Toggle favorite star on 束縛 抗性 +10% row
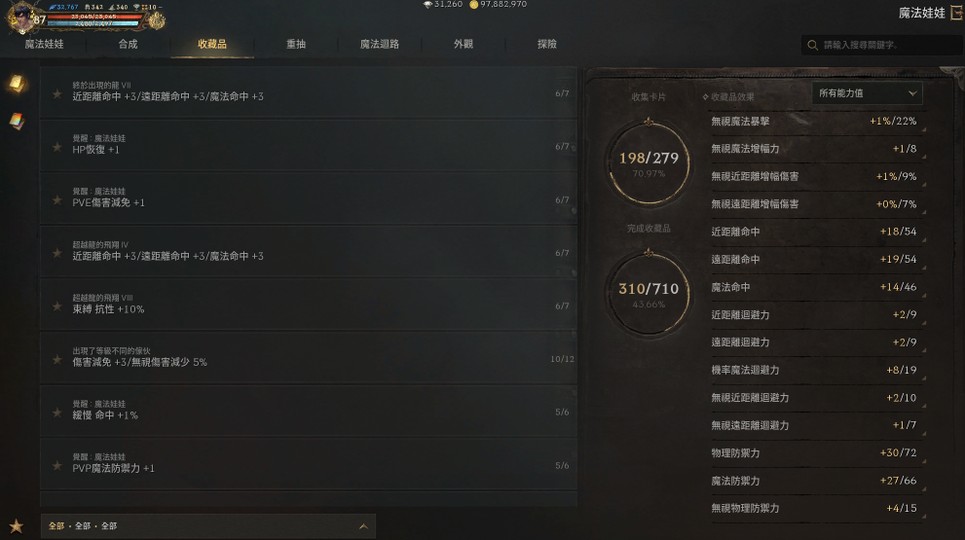965x540 pixels. click(x=57, y=306)
